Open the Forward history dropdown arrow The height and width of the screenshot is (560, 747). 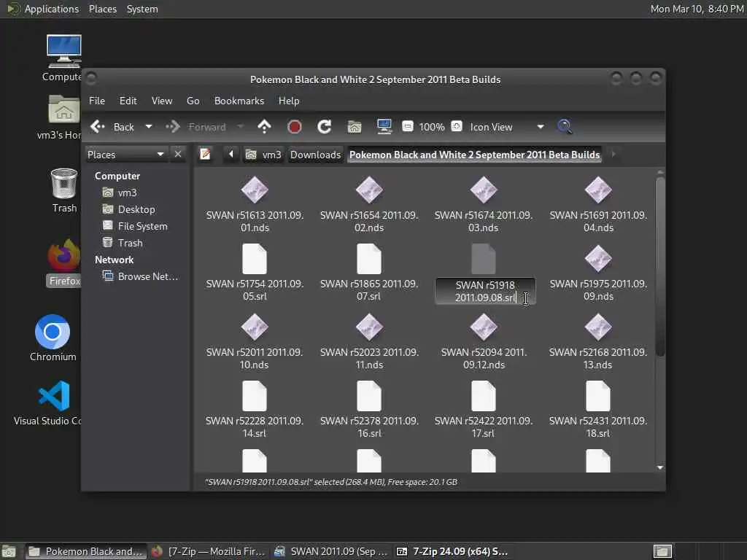pos(241,127)
